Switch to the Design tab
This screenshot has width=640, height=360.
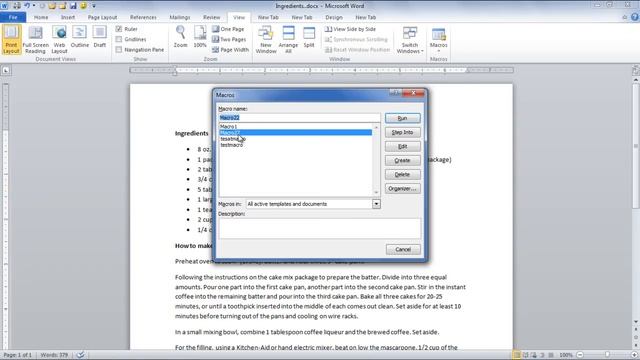(x=334, y=17)
